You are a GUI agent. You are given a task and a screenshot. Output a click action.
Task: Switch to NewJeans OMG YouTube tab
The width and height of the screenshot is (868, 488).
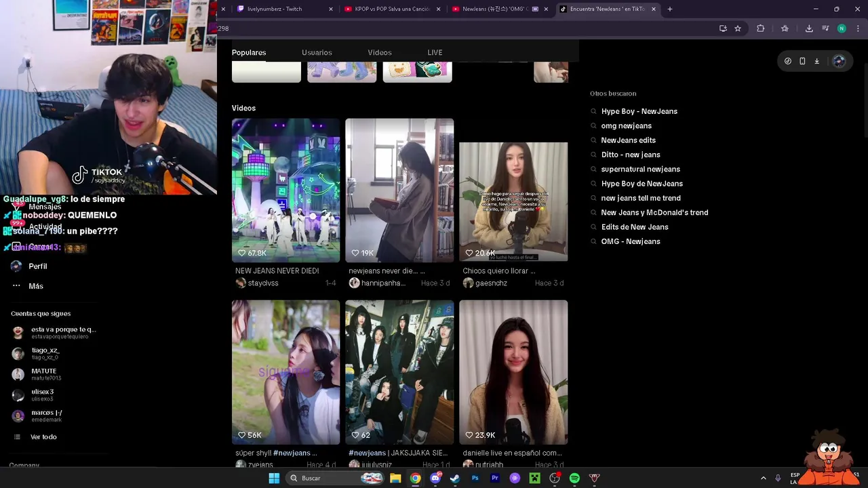(x=500, y=9)
